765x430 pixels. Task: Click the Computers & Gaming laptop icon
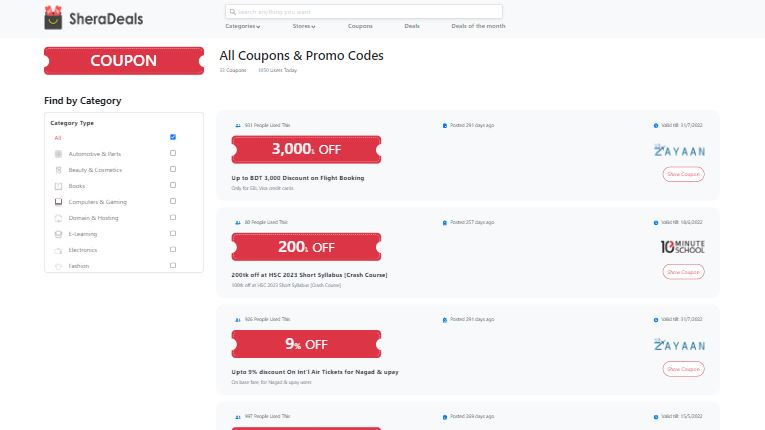[58, 202]
